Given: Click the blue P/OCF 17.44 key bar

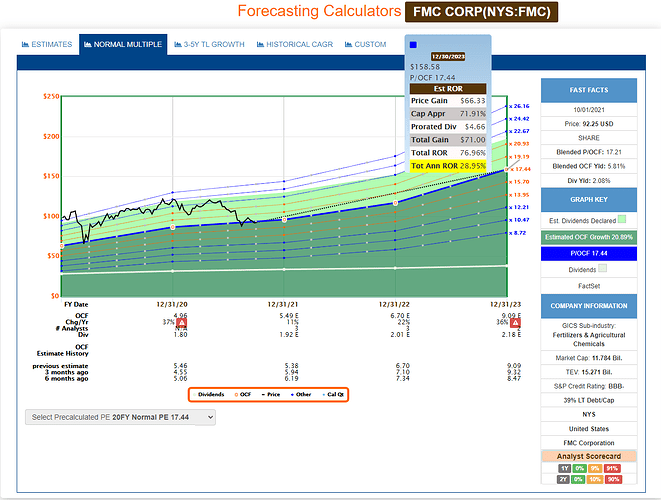Looking at the screenshot, I should click(x=588, y=253).
